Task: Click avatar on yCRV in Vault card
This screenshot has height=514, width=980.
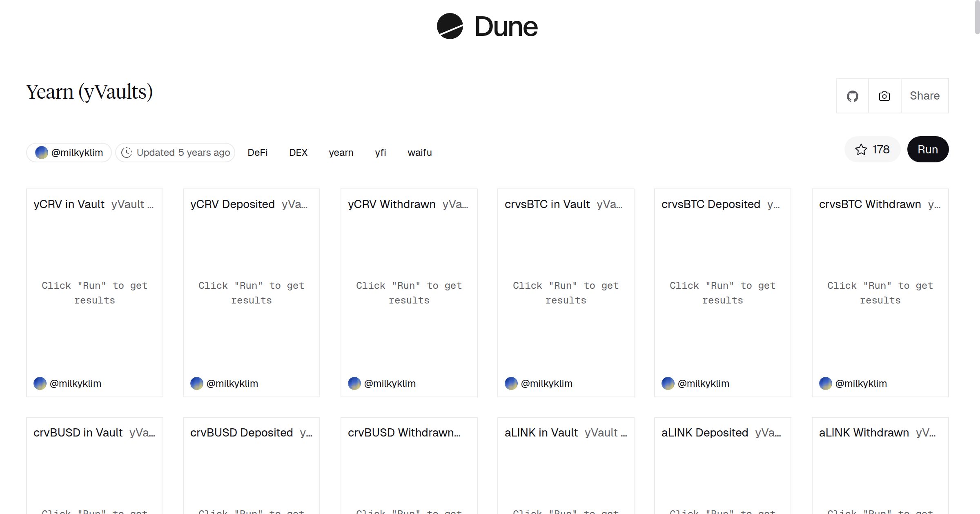Action: [40, 383]
